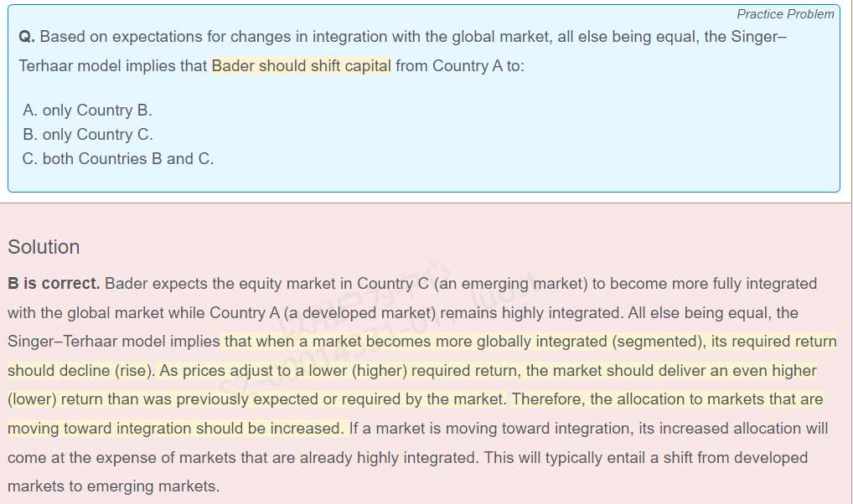This screenshot has width=853, height=504.
Task: Click 'from Country A to:' in the question
Action: click(460, 66)
